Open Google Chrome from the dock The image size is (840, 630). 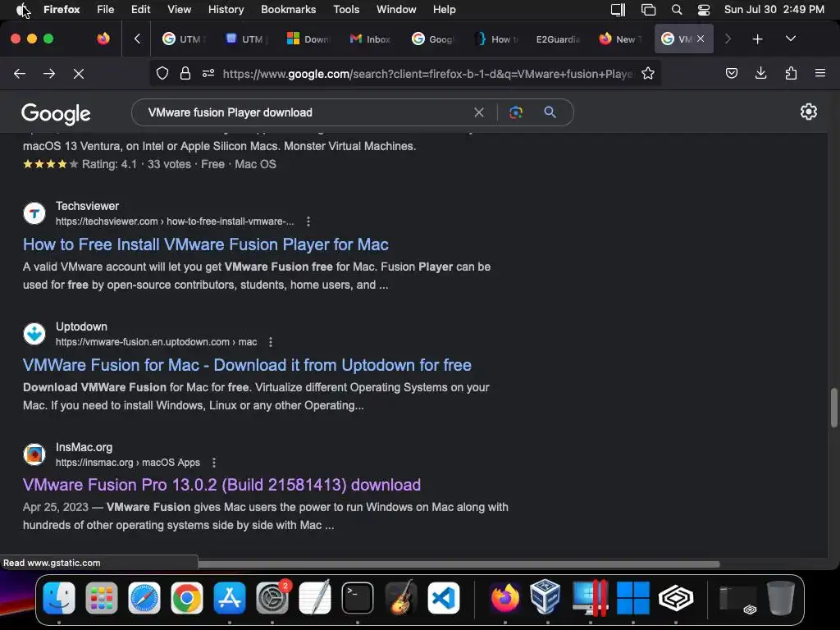point(187,598)
